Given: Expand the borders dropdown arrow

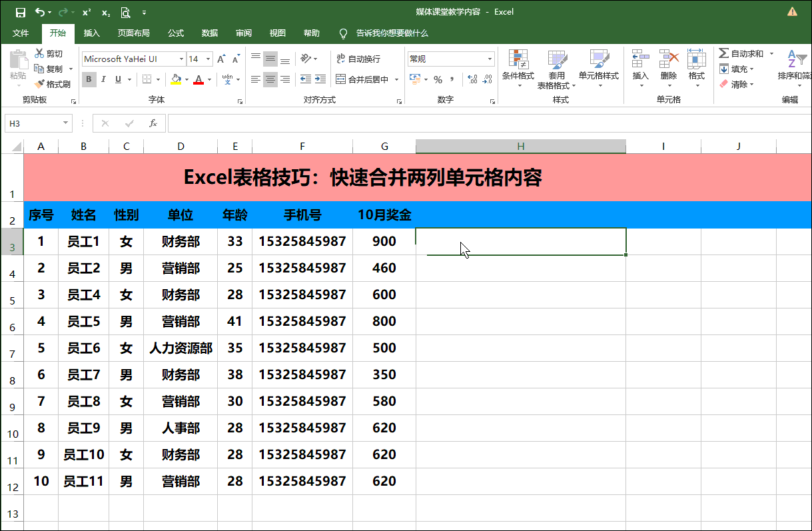Looking at the screenshot, I should 159,79.
